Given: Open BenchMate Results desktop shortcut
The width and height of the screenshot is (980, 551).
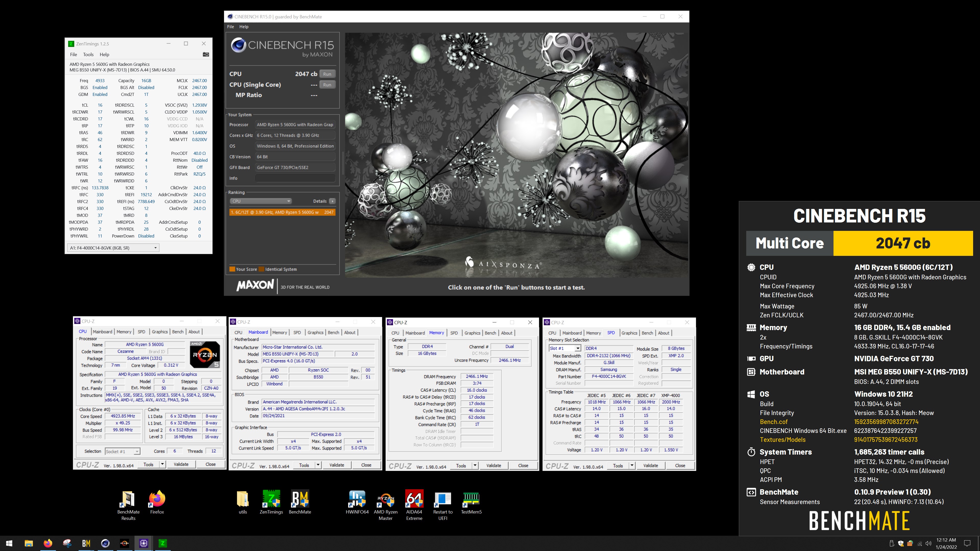Looking at the screenshot, I should 128,505.
